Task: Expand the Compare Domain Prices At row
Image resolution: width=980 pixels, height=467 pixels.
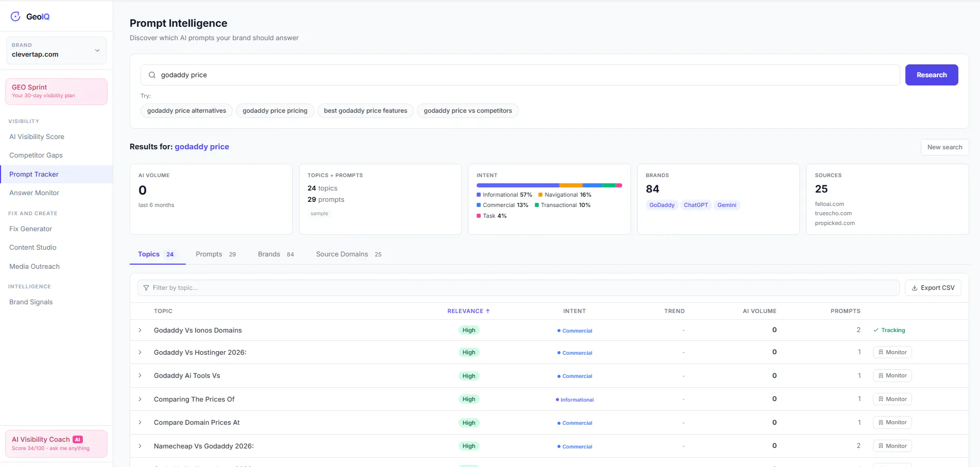Action: (140, 422)
